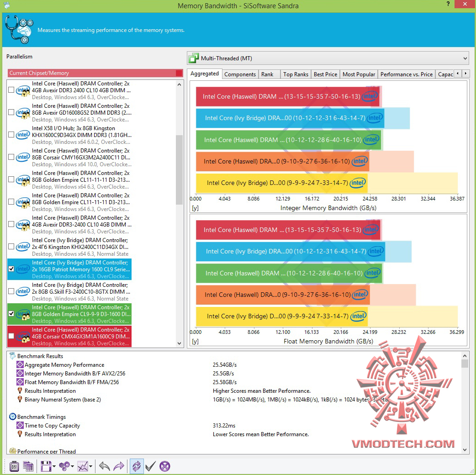Open the save icon dropdown arrow
Viewport: 476px width, 475px height.
click(x=54, y=466)
